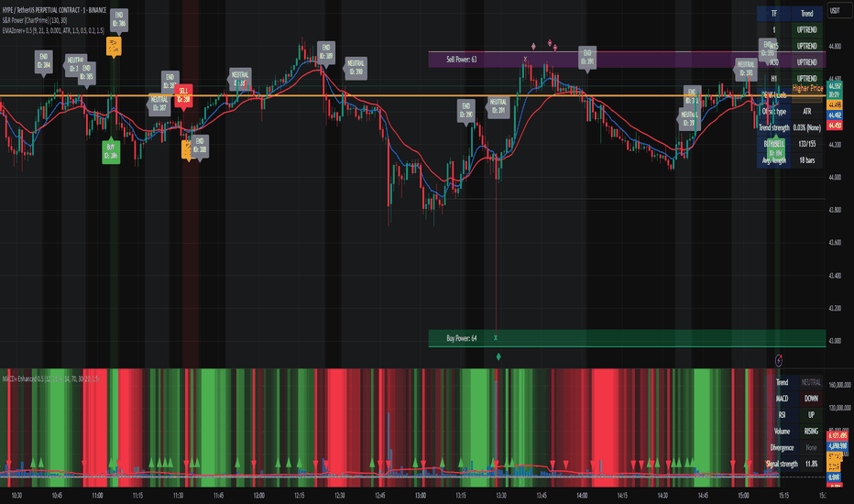Click the Buy Power: 64 zone label
Viewport: 854px width, 504px height.
461,338
